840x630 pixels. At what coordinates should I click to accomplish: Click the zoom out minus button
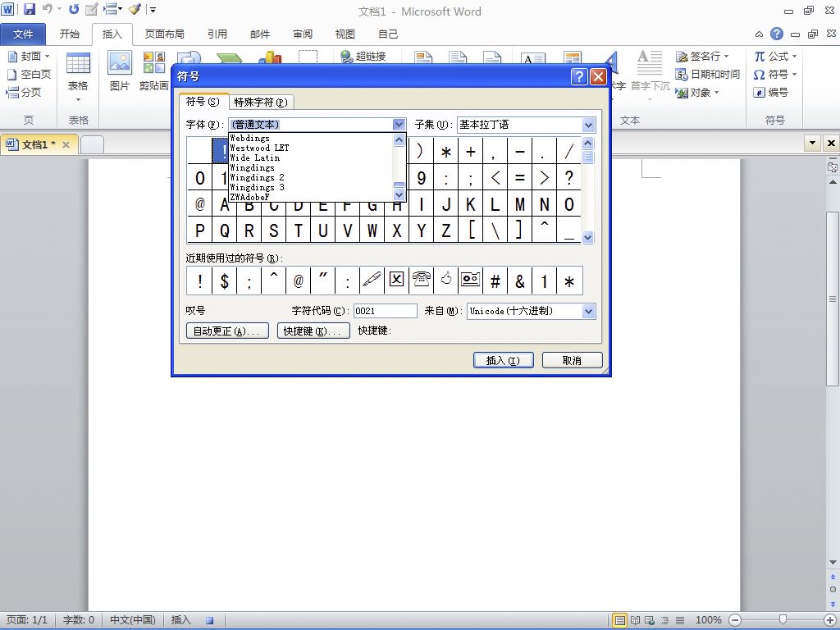click(735, 620)
